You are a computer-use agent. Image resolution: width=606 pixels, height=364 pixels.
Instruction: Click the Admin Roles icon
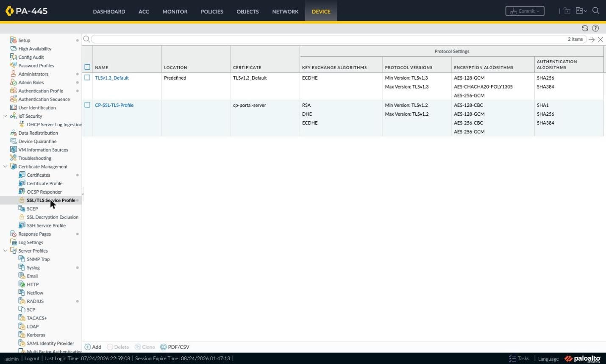tap(13, 83)
